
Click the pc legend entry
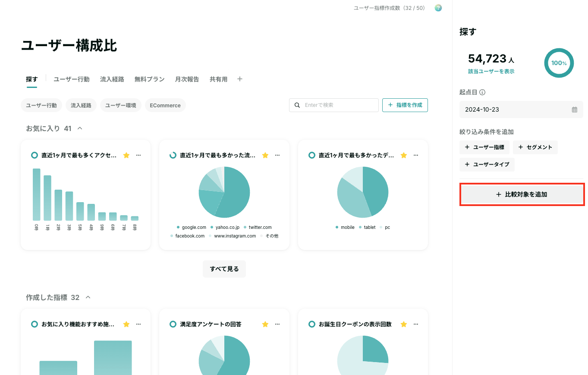click(385, 228)
